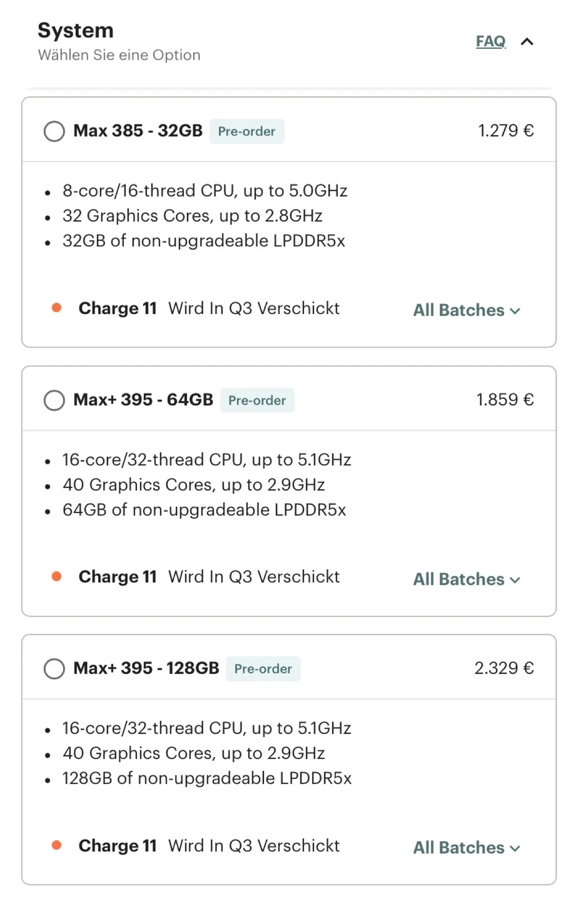The height and width of the screenshot is (901, 588).
Task: Expand All Batches for Max 385 32GB
Action: coord(466,310)
